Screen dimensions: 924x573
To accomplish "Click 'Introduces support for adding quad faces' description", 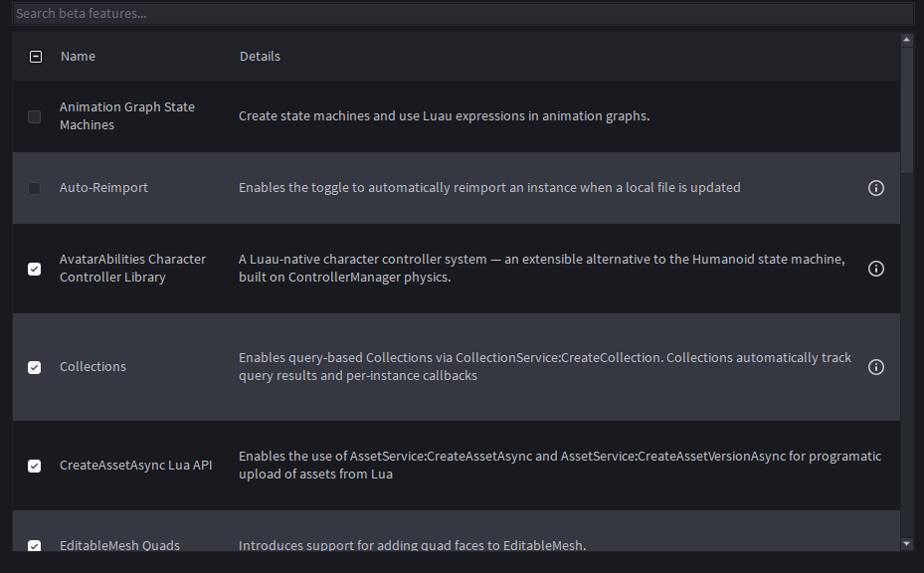I will [413, 545].
